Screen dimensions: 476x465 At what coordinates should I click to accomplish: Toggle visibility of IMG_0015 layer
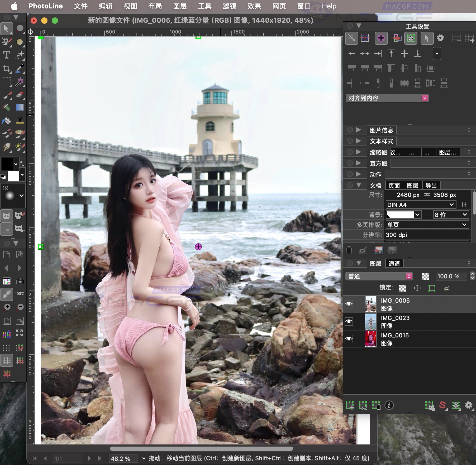[349, 339]
